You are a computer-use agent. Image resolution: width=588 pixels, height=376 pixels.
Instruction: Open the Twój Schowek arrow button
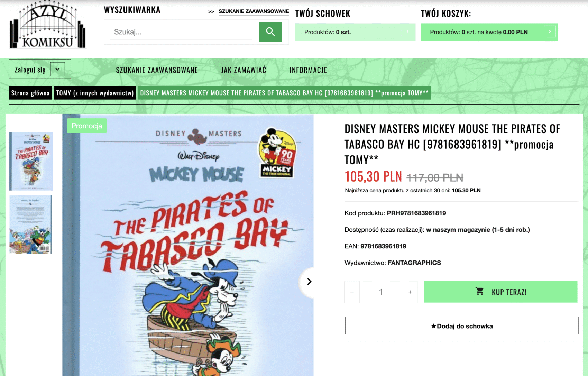(x=407, y=31)
